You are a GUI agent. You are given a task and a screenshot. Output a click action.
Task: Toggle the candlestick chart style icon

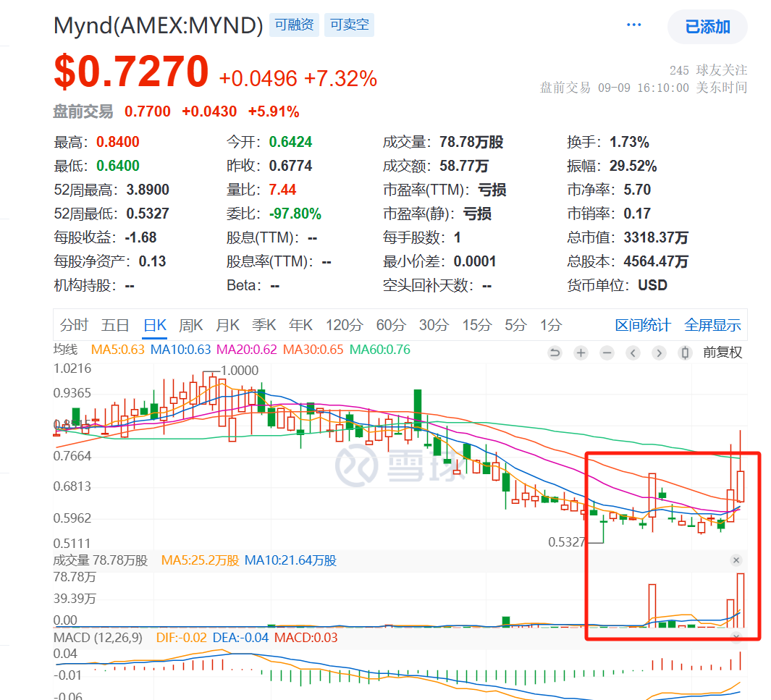pyautogui.click(x=685, y=353)
